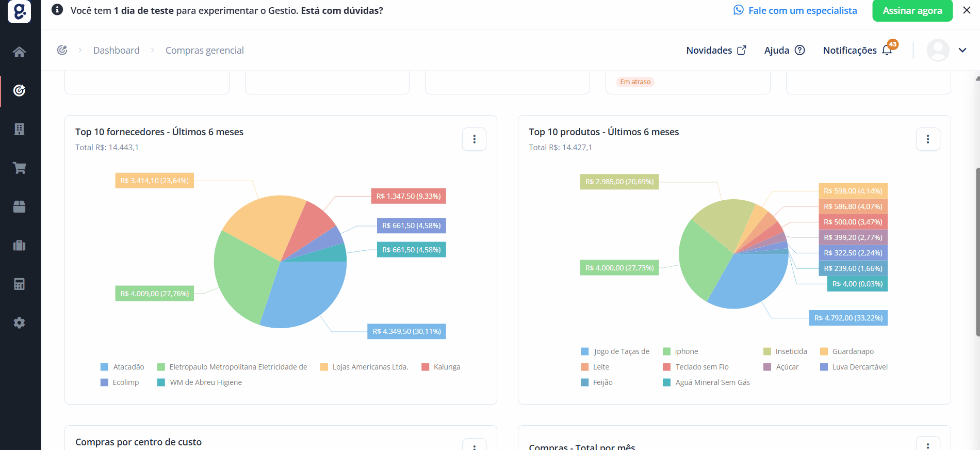Open the shopping cart sidebar icon
Screen dimensions: 980x450
point(19,168)
